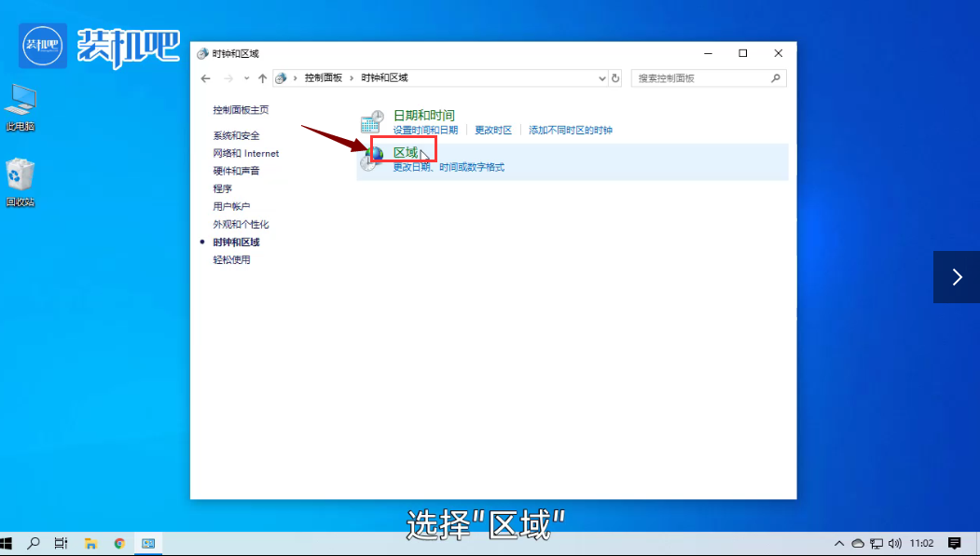Expand the recent locations dropdown arrow
980x556 pixels.
(x=246, y=78)
